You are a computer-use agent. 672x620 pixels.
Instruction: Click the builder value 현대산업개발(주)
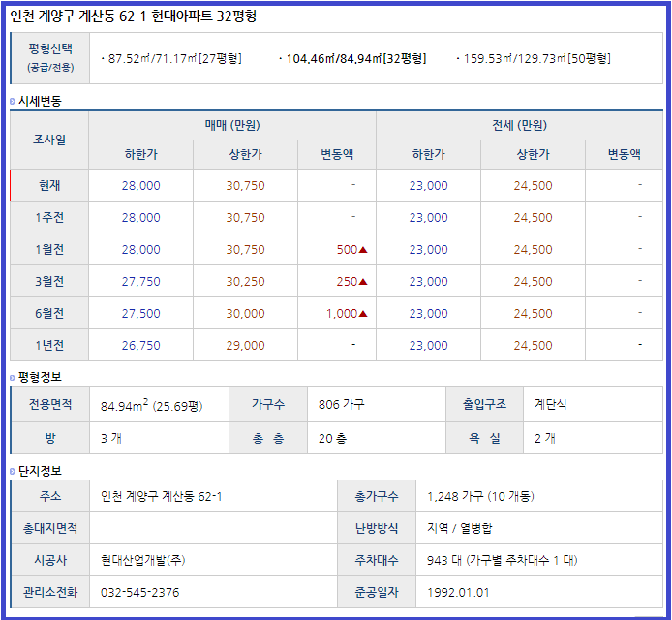(142, 560)
